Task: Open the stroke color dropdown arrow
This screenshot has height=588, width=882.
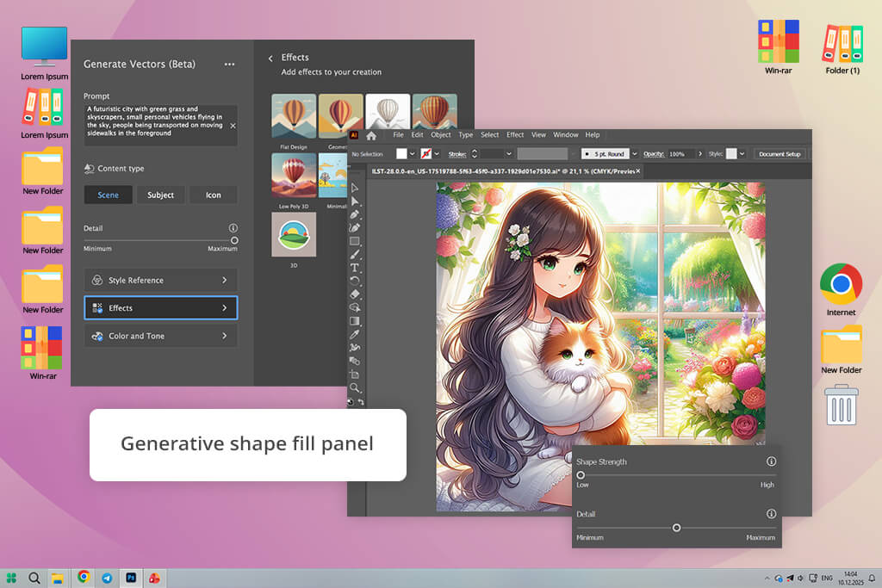Action: coord(437,154)
